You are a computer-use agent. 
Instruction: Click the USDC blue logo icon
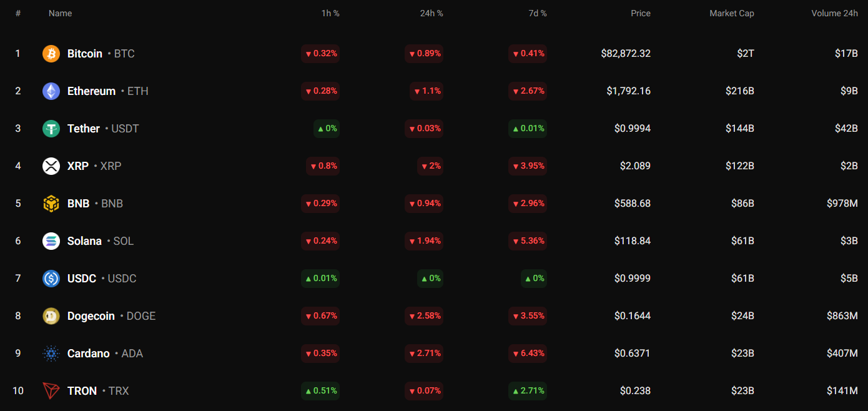pos(51,279)
